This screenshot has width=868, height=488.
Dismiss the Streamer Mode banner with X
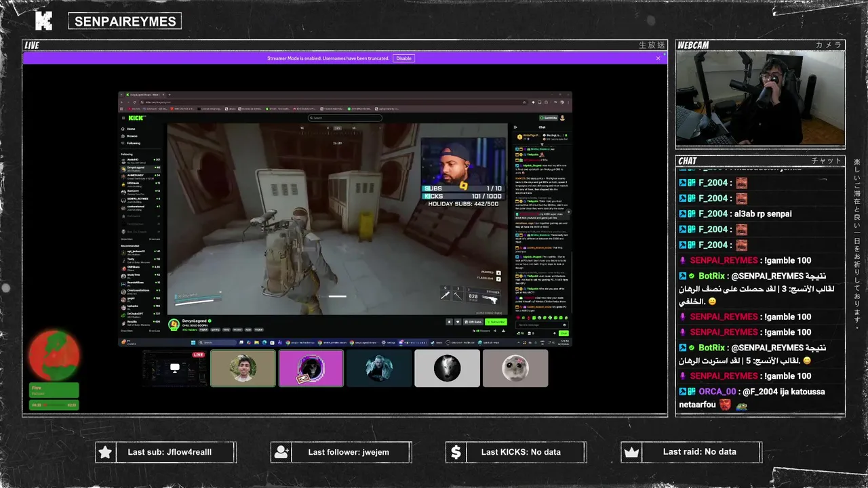658,58
